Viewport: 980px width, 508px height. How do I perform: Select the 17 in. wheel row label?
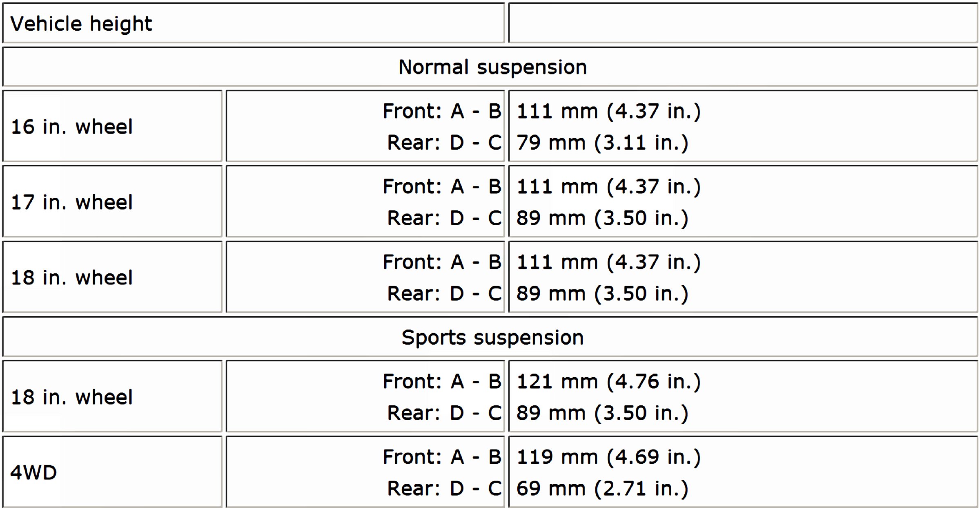(72, 202)
